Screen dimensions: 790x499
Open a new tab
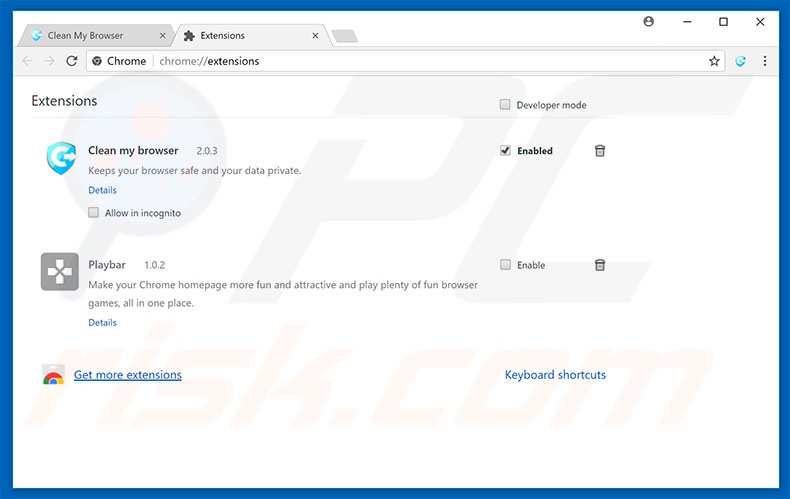coord(345,36)
